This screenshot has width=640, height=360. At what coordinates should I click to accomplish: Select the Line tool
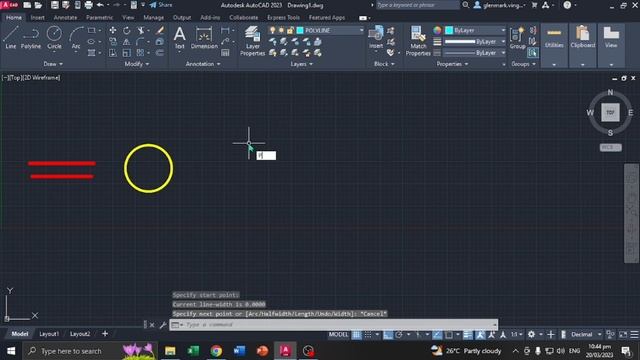(11, 38)
